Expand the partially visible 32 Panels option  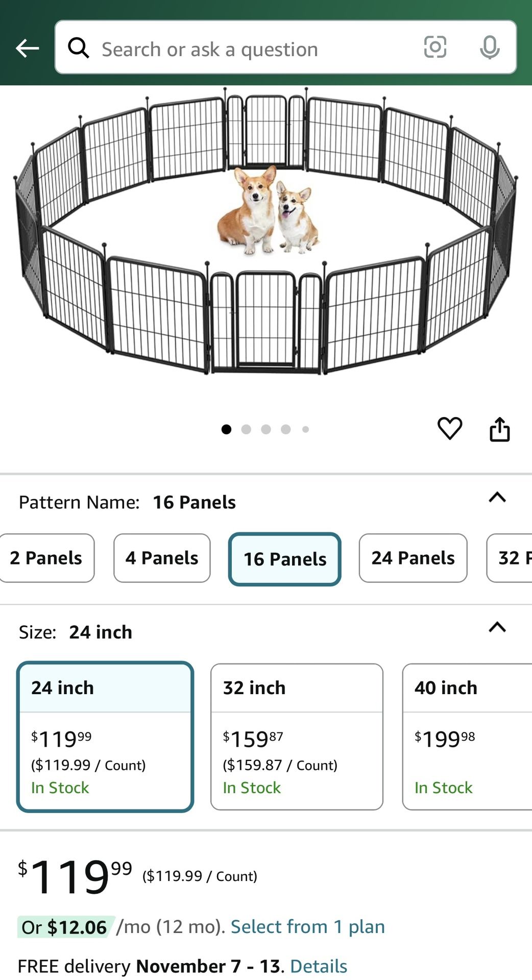(x=516, y=558)
